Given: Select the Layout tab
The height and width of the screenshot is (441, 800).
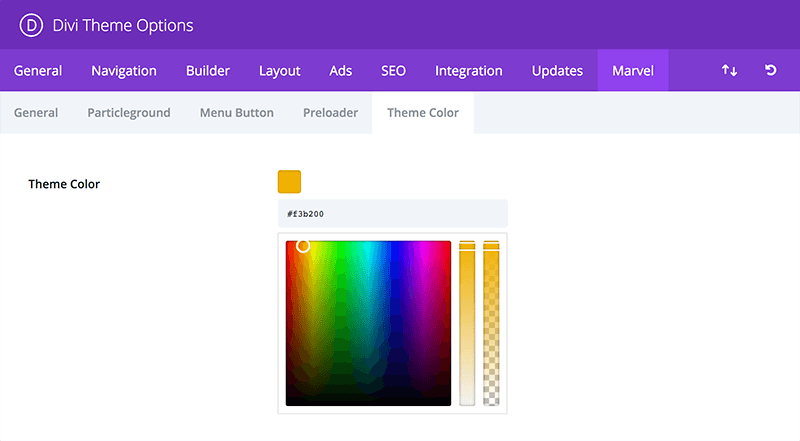Looking at the screenshot, I should tap(280, 70).
